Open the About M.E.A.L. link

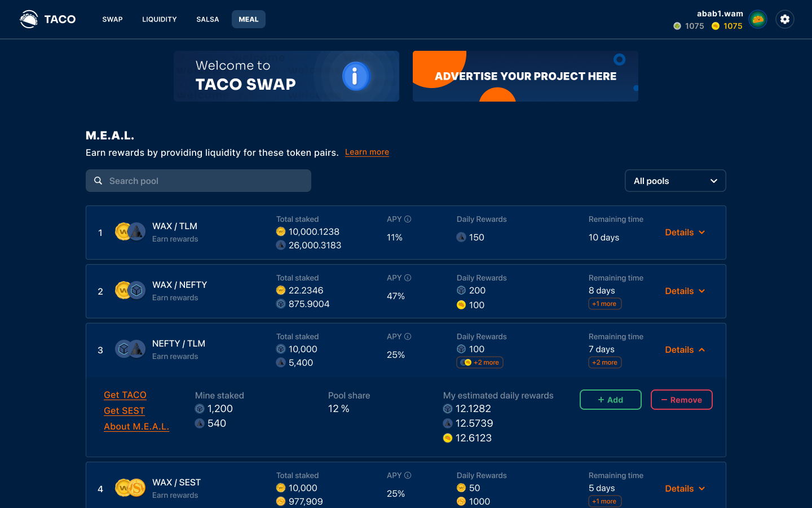pyautogui.click(x=136, y=427)
